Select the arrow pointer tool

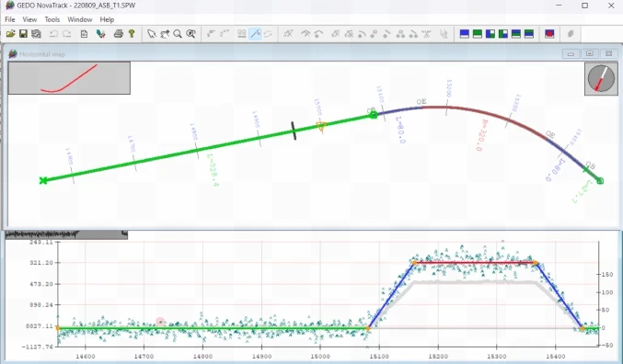coord(151,34)
